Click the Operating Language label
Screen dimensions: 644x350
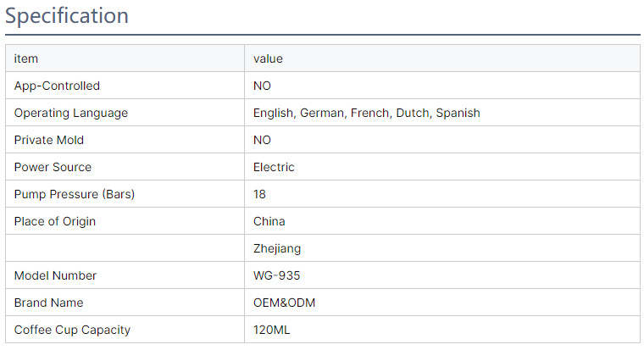[71, 113]
